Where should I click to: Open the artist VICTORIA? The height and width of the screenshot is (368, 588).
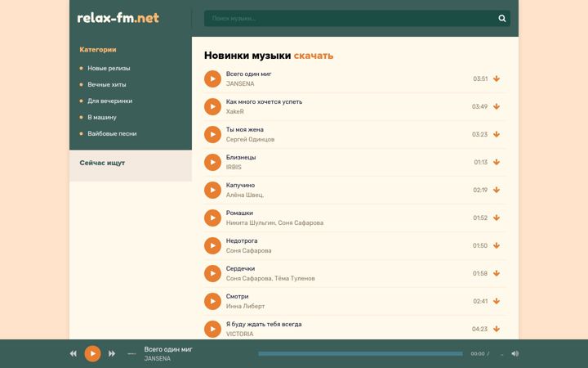pos(239,334)
